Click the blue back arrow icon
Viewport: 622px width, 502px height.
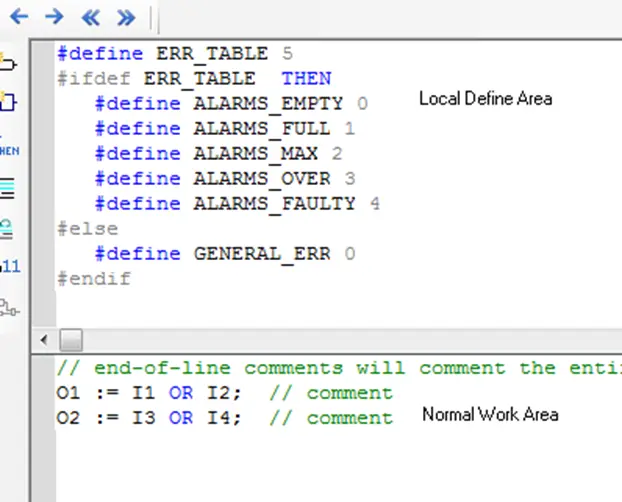pyautogui.click(x=19, y=17)
